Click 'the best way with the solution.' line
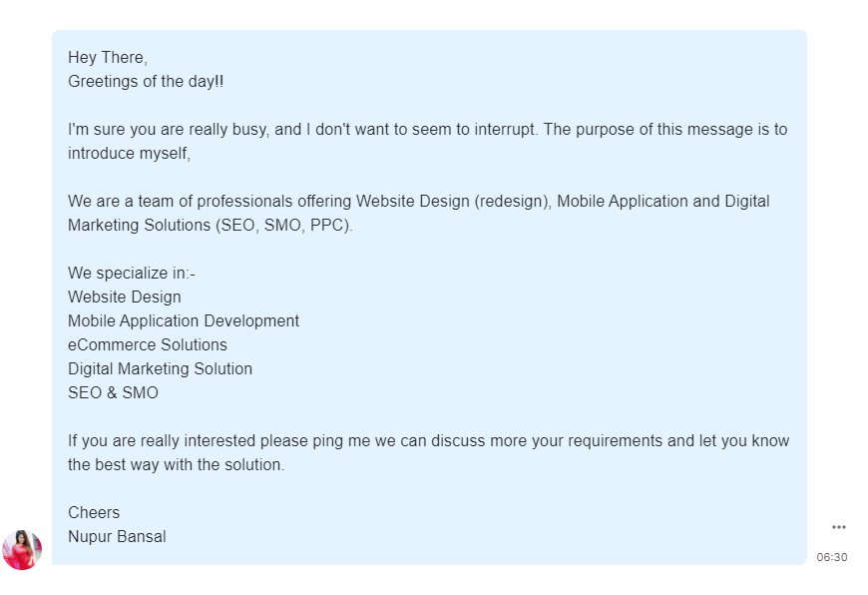Viewport: 868px width, 595px height. tap(176, 465)
